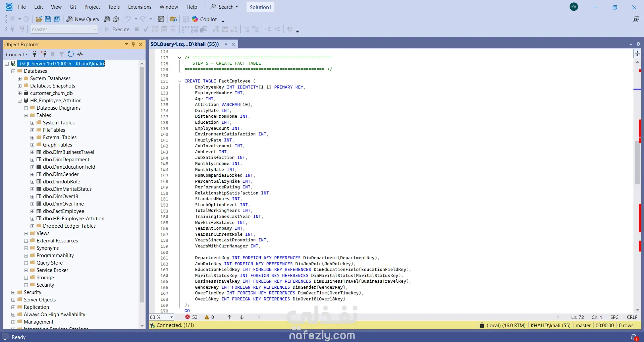Screen dimensions: 644x342
Task: Click the Disconnect icon in Object Explorer
Action: [x=44, y=54]
